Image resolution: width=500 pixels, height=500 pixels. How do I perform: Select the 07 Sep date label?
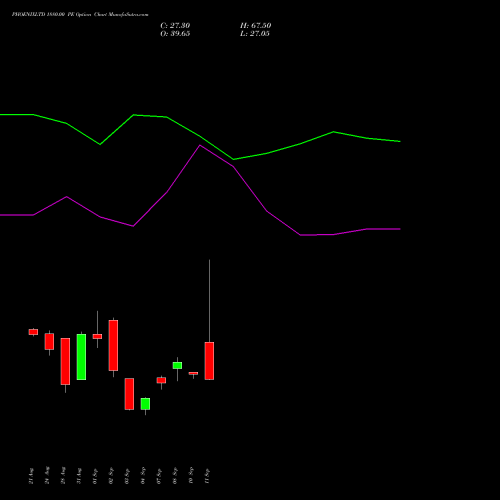(159, 476)
